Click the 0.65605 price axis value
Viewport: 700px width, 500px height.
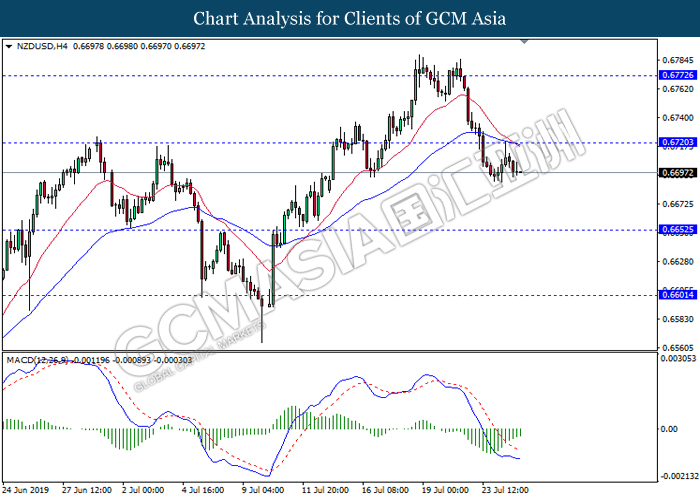coord(678,348)
